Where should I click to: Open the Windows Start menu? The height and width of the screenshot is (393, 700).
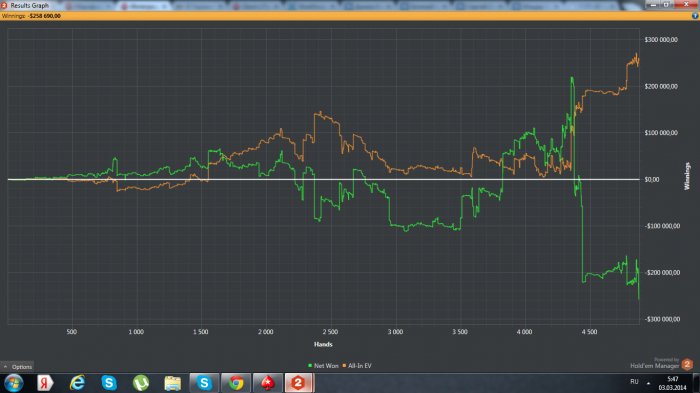(x=13, y=383)
